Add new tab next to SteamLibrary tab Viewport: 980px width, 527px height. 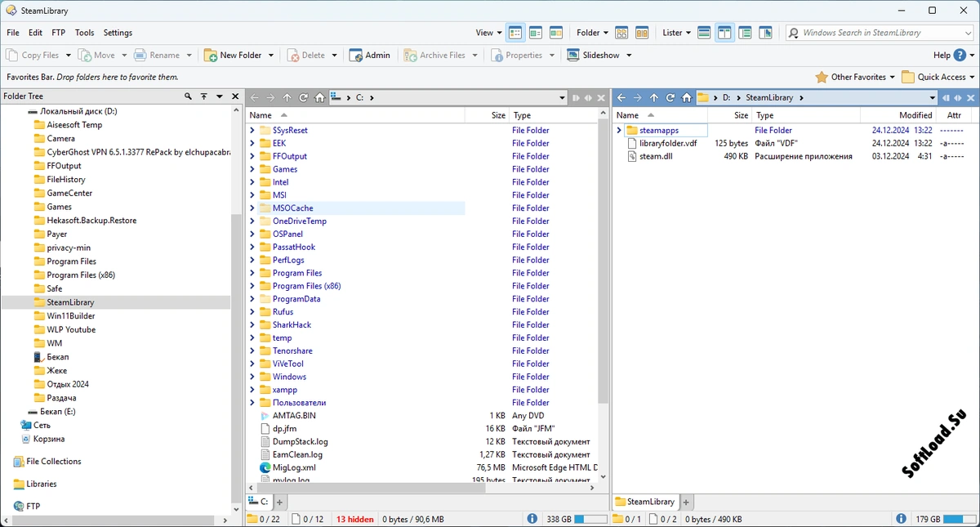coord(686,502)
